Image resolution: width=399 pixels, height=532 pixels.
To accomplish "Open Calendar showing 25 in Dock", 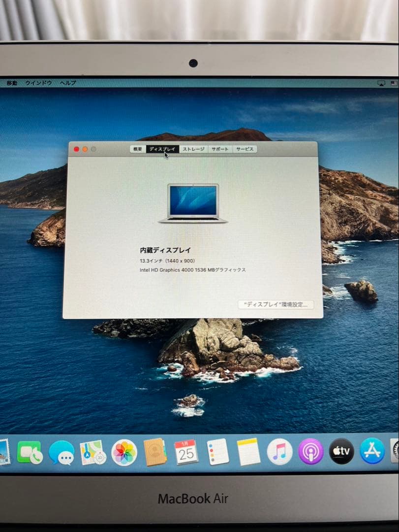I will (x=186, y=452).
